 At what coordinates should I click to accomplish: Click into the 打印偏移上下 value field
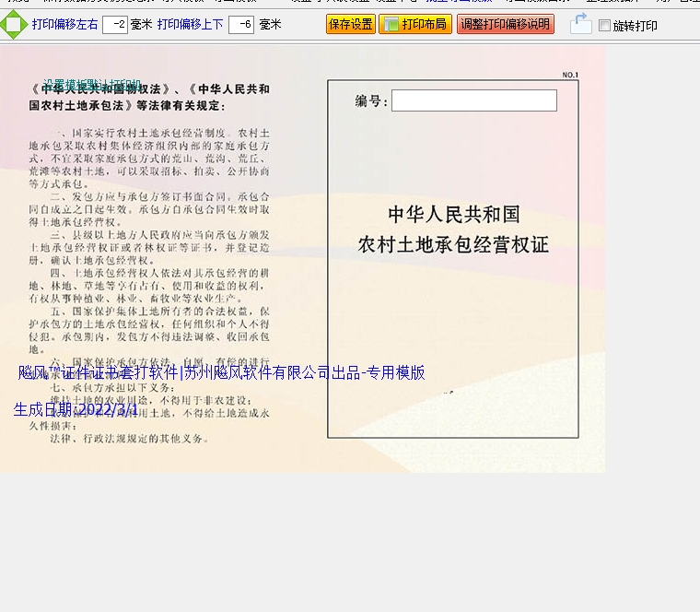pyautogui.click(x=240, y=25)
